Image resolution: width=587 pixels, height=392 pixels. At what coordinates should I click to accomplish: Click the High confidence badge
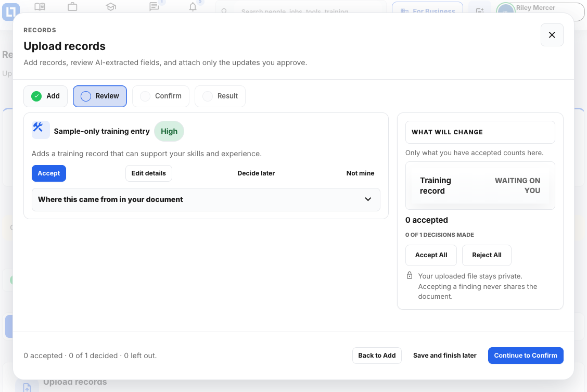pyautogui.click(x=169, y=131)
